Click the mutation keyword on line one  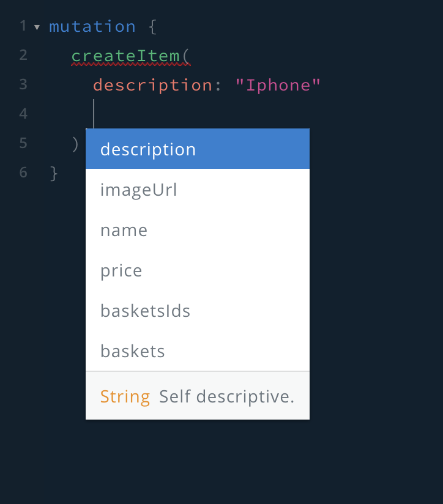click(92, 26)
